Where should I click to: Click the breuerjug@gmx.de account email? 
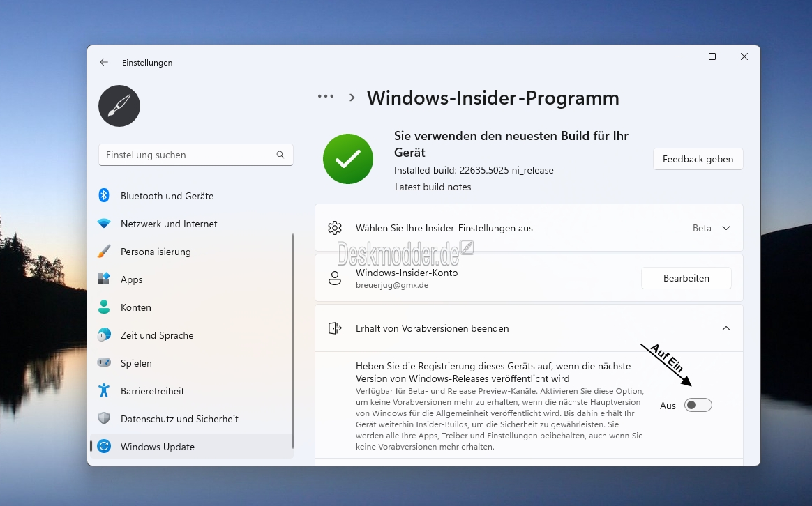click(392, 285)
